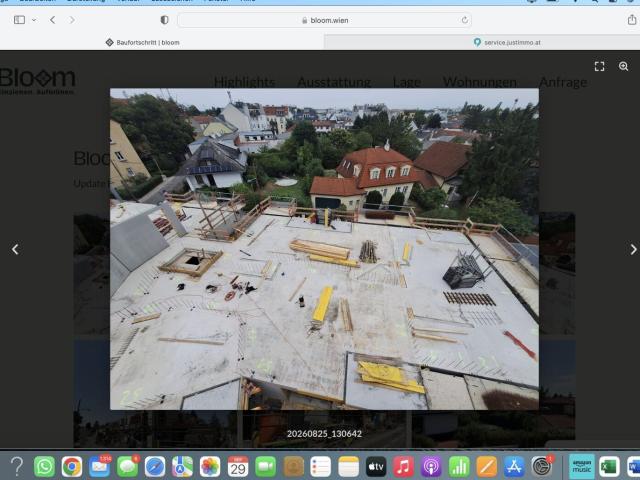
Task: Open System Settings from the dock
Action: [542, 466]
